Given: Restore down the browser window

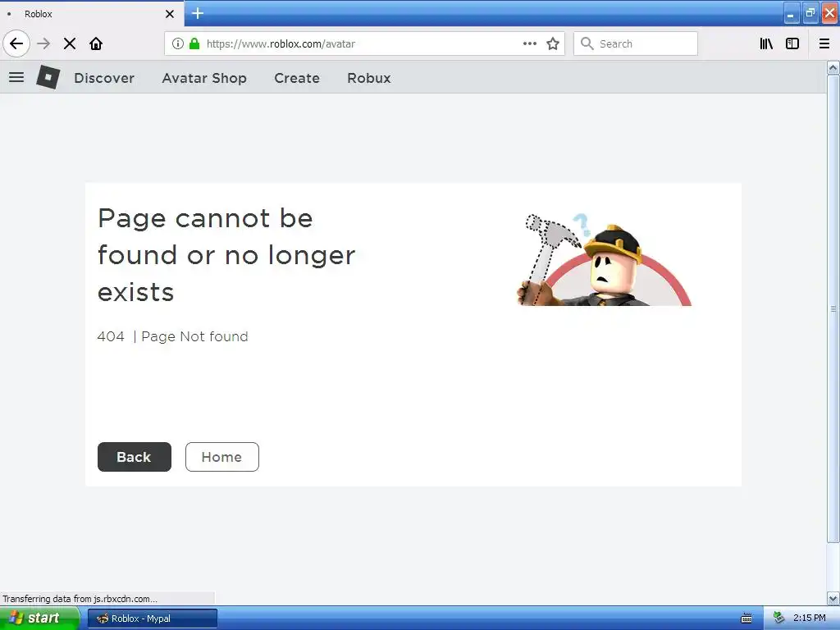Looking at the screenshot, I should [x=810, y=14].
